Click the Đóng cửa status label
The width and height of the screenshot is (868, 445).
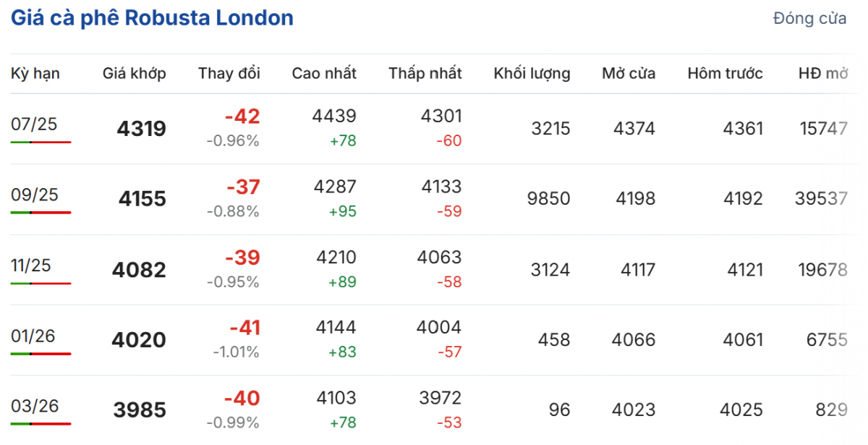809,19
